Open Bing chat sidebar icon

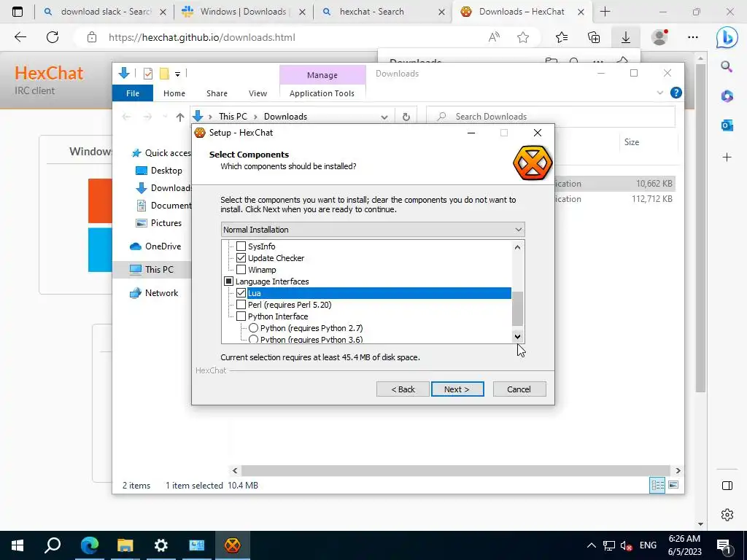(727, 38)
